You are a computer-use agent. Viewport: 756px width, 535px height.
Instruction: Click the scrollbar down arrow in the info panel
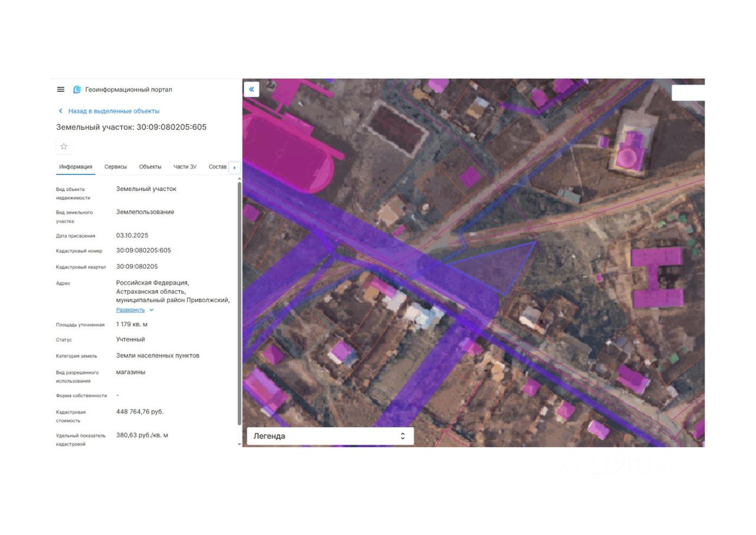click(x=239, y=444)
